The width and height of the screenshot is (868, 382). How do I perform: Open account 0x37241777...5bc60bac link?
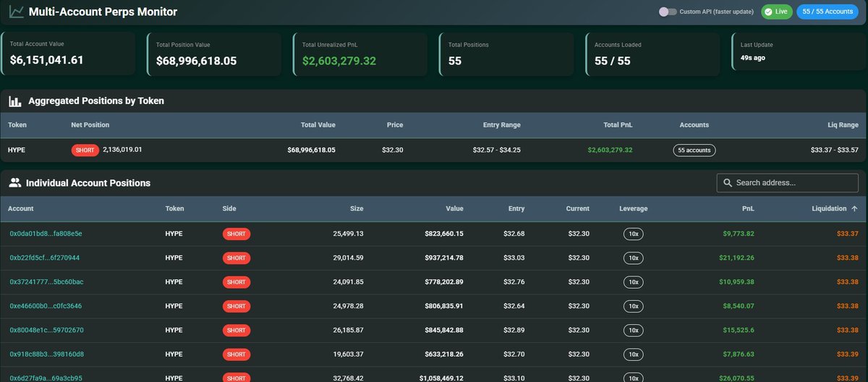pyautogui.click(x=46, y=281)
